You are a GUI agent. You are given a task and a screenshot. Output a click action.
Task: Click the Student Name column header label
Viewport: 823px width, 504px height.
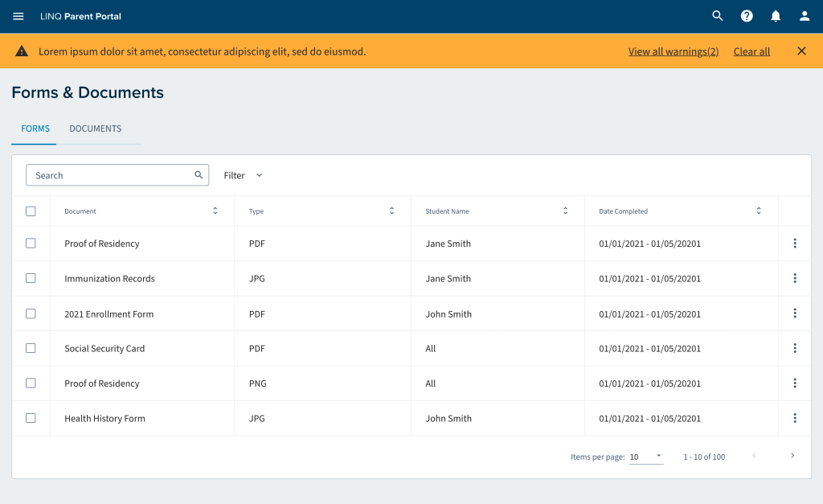point(447,211)
